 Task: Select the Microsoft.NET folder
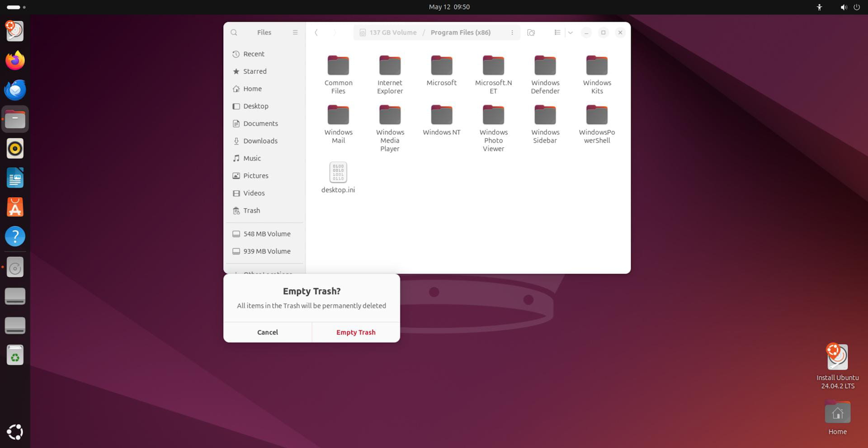pyautogui.click(x=493, y=75)
